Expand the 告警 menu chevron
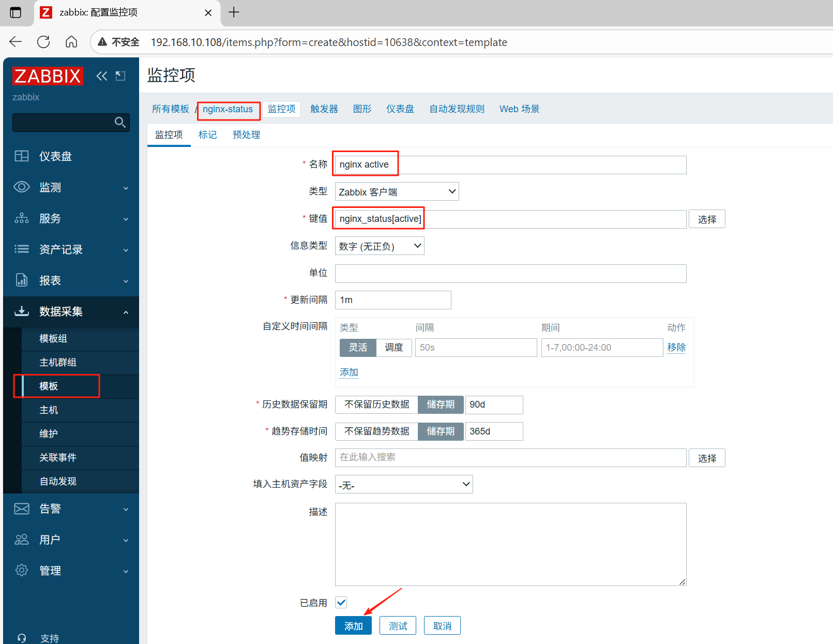The height and width of the screenshot is (644, 833). [x=126, y=509]
